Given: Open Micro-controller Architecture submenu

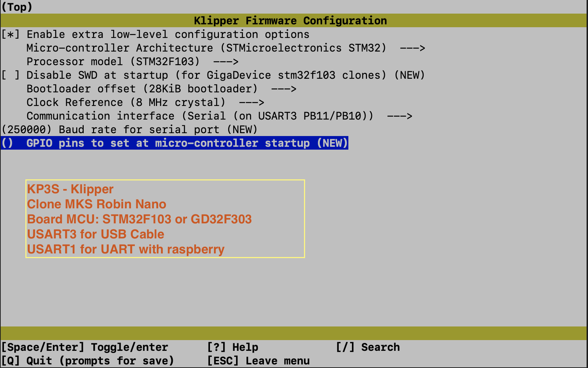Looking at the screenshot, I should click(x=226, y=48).
